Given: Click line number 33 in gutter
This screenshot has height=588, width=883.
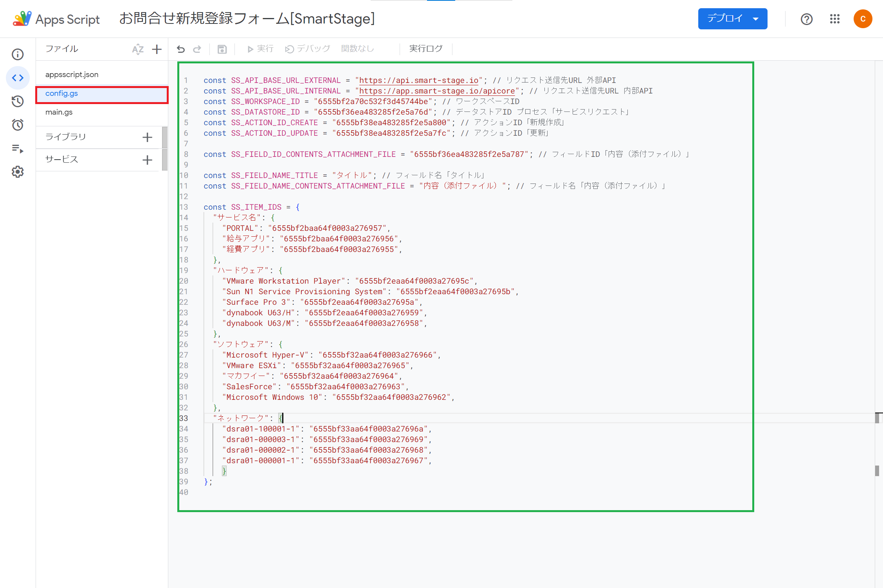Looking at the screenshot, I should click(184, 419).
